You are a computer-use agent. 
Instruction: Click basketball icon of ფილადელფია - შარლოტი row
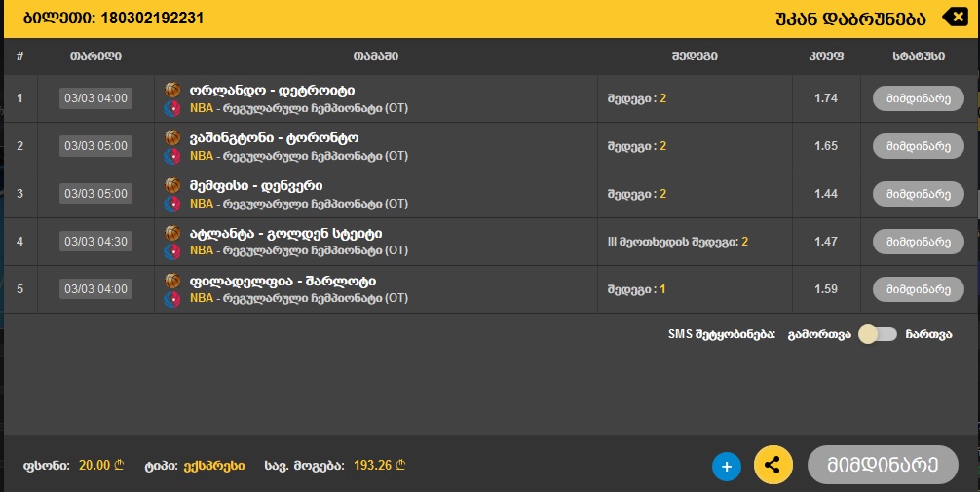pos(172,281)
